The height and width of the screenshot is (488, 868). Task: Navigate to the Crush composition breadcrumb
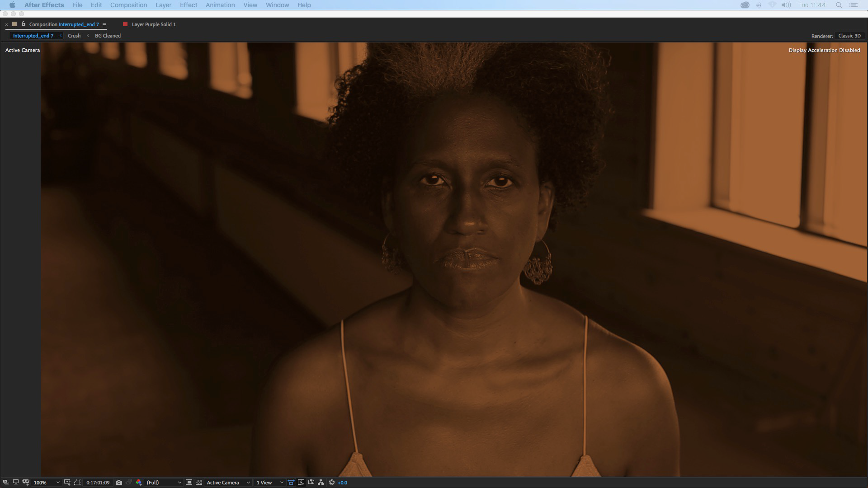click(74, 36)
